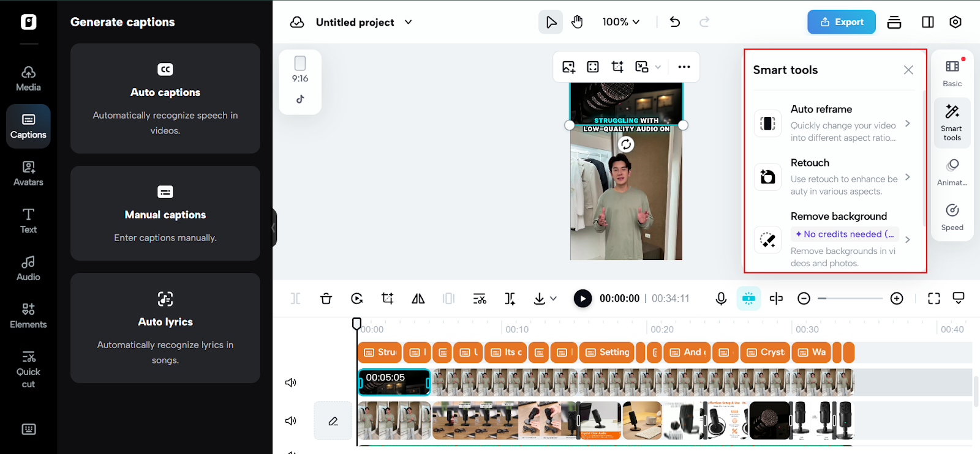Open the Quick cut tool
Image resolution: width=980 pixels, height=454 pixels.
click(28, 370)
